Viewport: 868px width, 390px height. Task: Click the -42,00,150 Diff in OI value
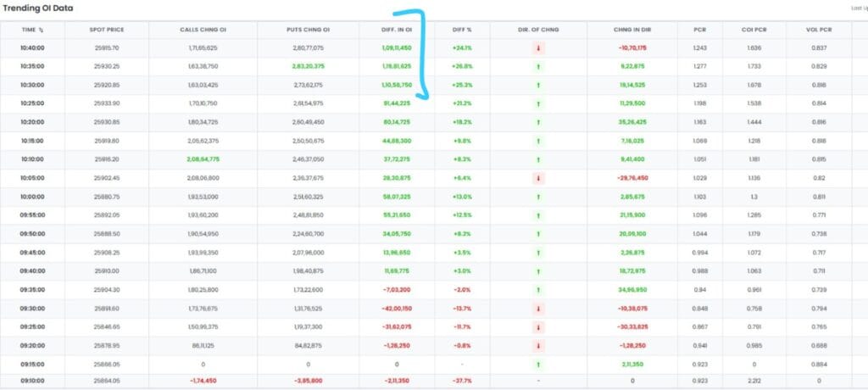pyautogui.click(x=397, y=308)
